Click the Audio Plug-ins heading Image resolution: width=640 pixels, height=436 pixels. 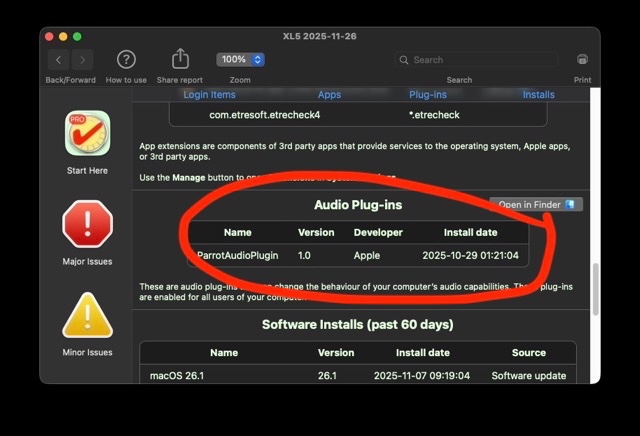(x=358, y=205)
